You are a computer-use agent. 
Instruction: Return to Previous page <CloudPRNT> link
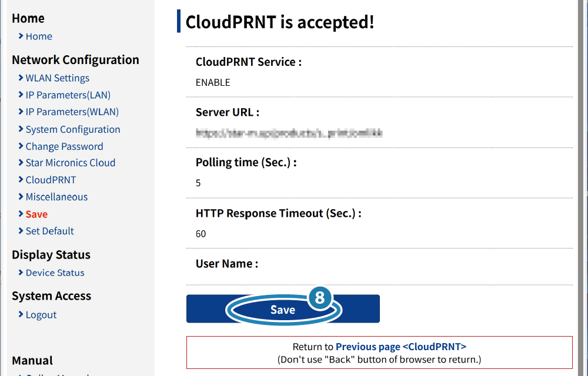point(401,347)
